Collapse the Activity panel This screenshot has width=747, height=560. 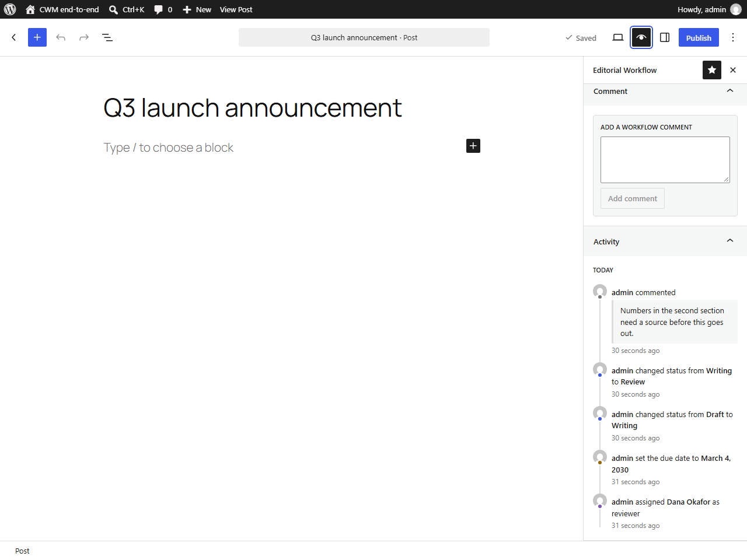[x=665, y=242]
